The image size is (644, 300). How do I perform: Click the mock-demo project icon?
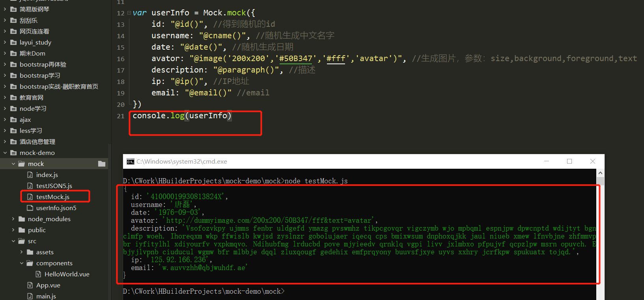pos(13,153)
